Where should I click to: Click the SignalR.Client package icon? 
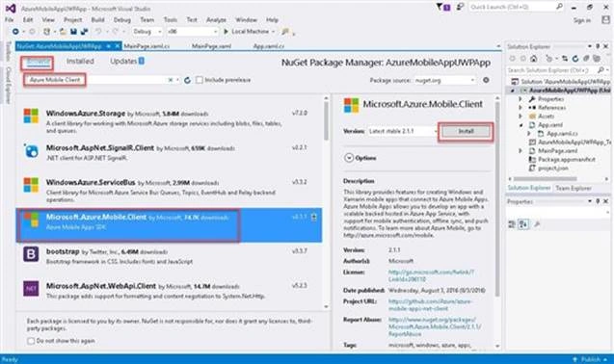pyautogui.click(x=31, y=151)
